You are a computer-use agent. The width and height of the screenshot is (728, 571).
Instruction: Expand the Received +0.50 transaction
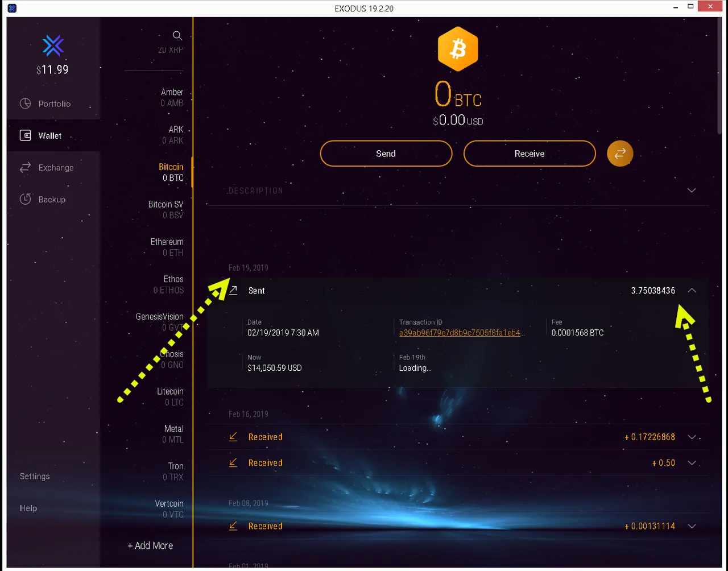[x=692, y=462]
